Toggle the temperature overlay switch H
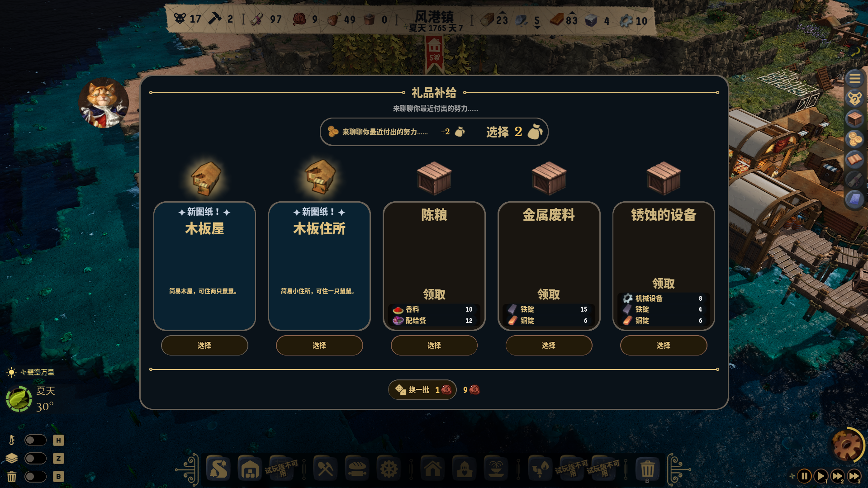 pos(35,440)
